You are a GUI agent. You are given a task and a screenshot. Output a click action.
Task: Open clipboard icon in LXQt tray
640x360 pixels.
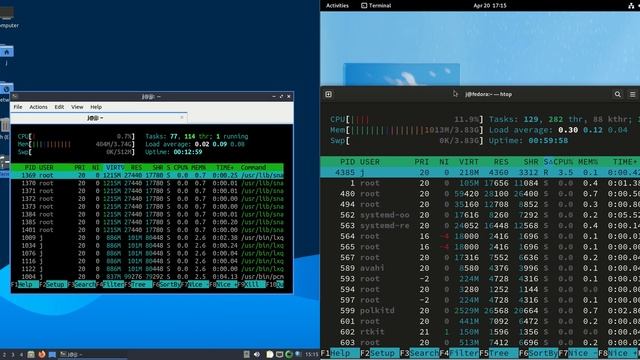(x=269, y=354)
